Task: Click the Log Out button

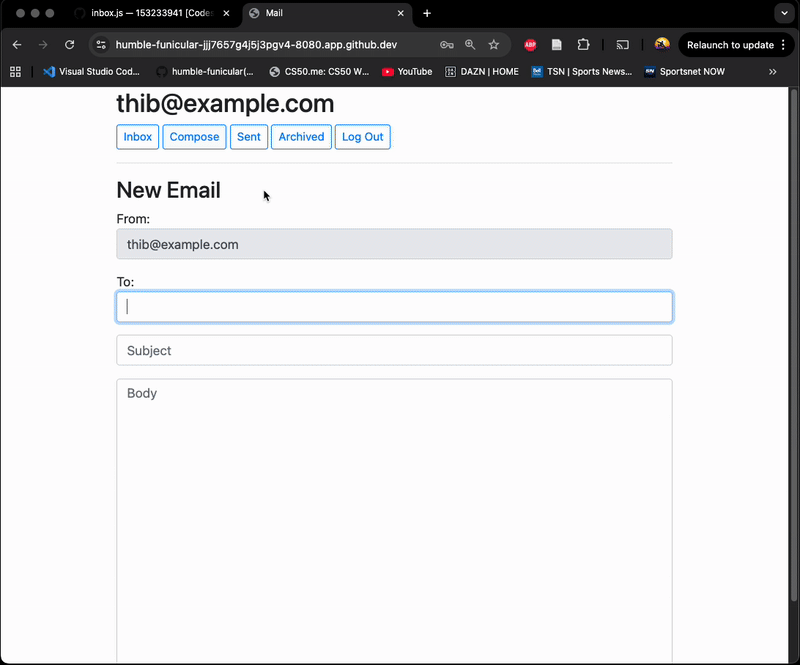Action: [363, 137]
